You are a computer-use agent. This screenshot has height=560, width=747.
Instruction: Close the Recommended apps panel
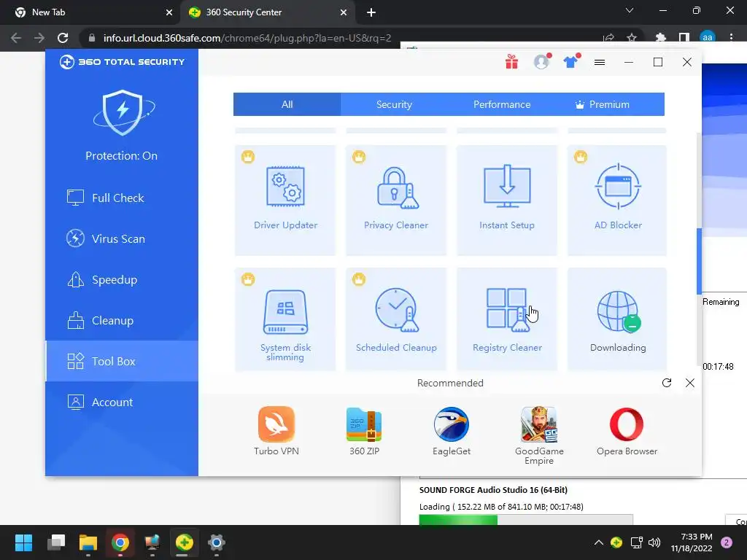pyautogui.click(x=690, y=383)
